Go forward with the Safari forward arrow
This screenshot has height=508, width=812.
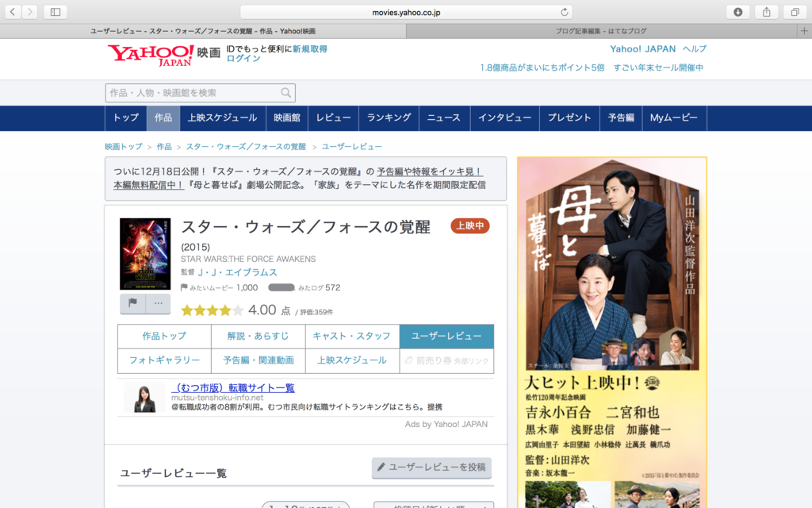coord(29,11)
